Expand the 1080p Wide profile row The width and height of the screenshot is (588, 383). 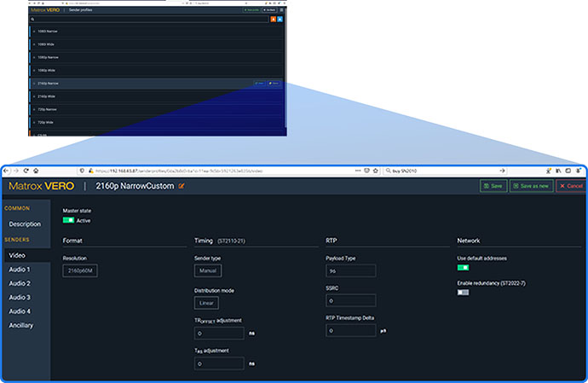(x=34, y=71)
